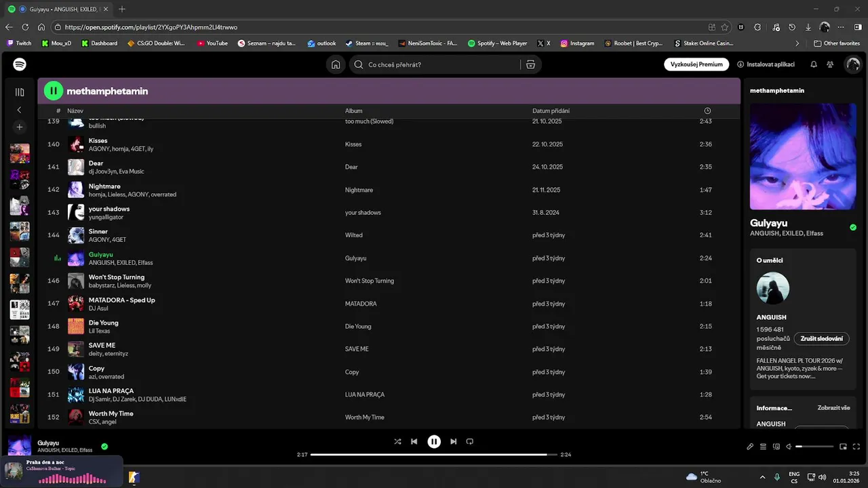This screenshot has height=488, width=868.
Task: Open browser history clock icon
Action: coord(792,27)
